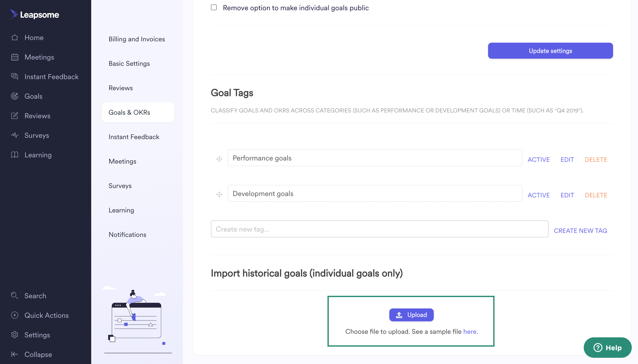Toggle ACTIVE status for Performance goals
638x364 pixels.
539,160
